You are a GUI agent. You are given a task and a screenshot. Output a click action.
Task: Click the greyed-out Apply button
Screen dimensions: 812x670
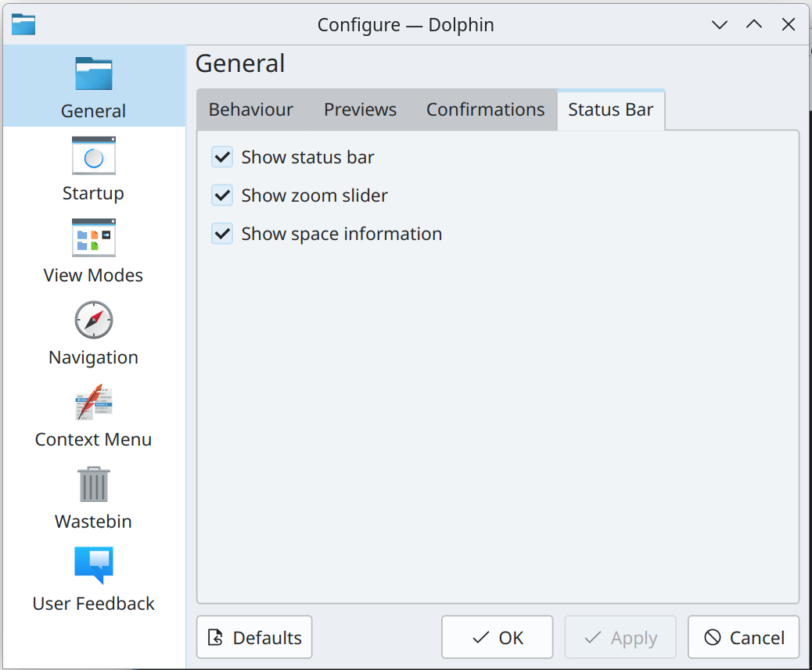(620, 638)
